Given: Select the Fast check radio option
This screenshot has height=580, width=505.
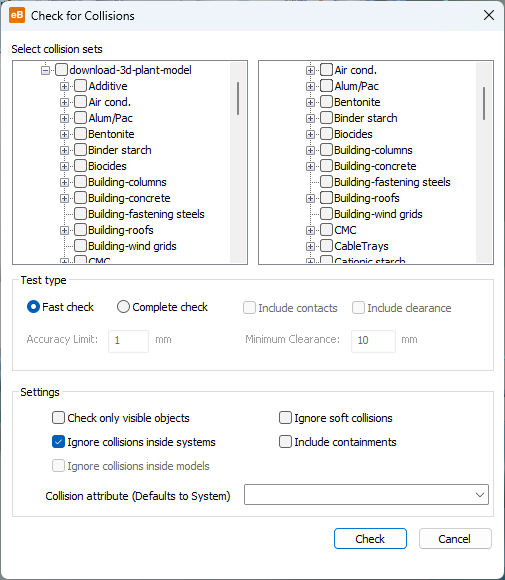Looking at the screenshot, I should (33, 307).
